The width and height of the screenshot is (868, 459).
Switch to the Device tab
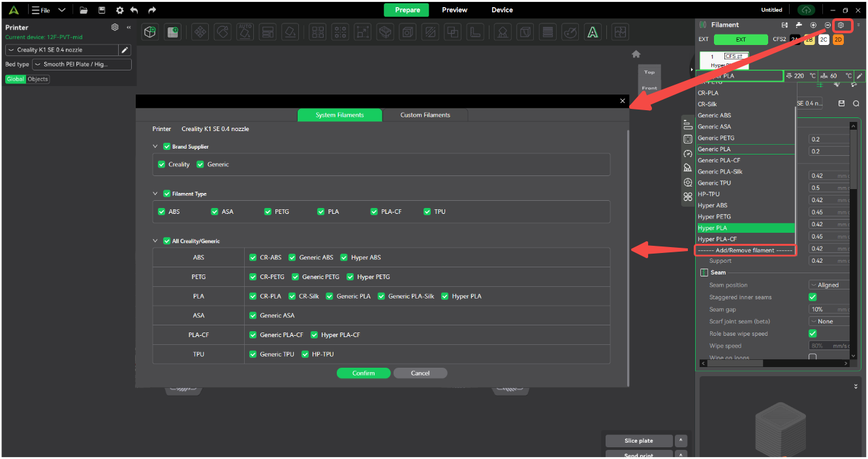[x=502, y=10]
